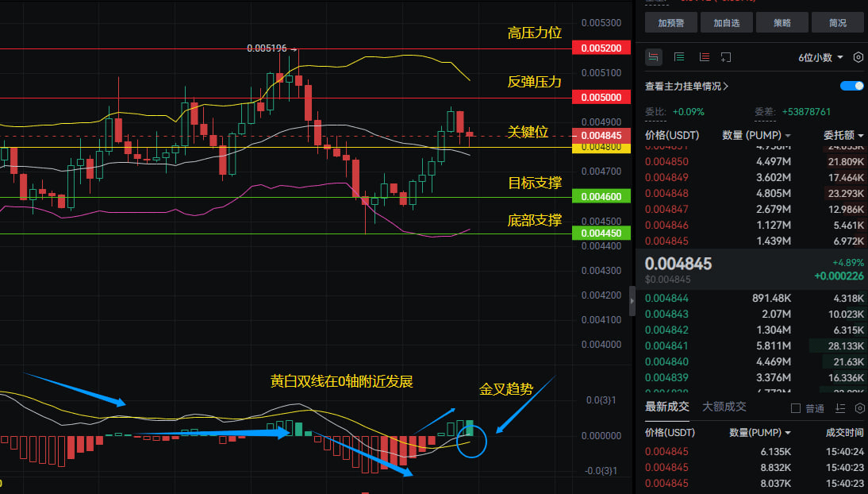Image resolution: width=868 pixels, height=494 pixels.
Task: Open recent trades settings hexagon icon
Action: coord(860,408)
